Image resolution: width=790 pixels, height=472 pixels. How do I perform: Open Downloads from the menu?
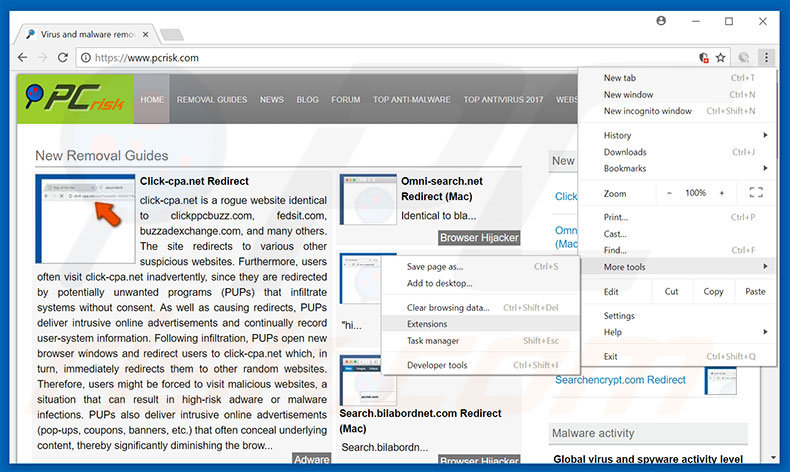point(677,152)
